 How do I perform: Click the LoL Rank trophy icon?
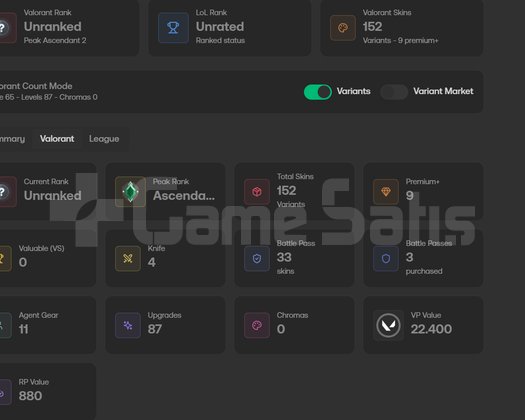tap(173, 27)
